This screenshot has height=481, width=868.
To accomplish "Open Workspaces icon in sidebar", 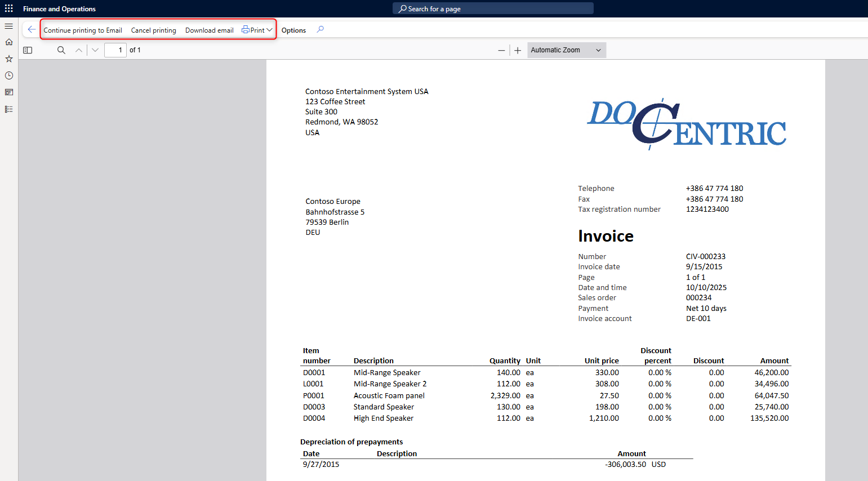I will (9, 92).
